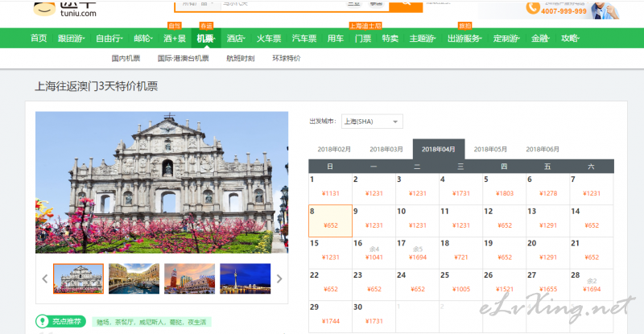Expand the 金融 finance menu
This screenshot has height=334, width=644.
pyautogui.click(x=540, y=39)
